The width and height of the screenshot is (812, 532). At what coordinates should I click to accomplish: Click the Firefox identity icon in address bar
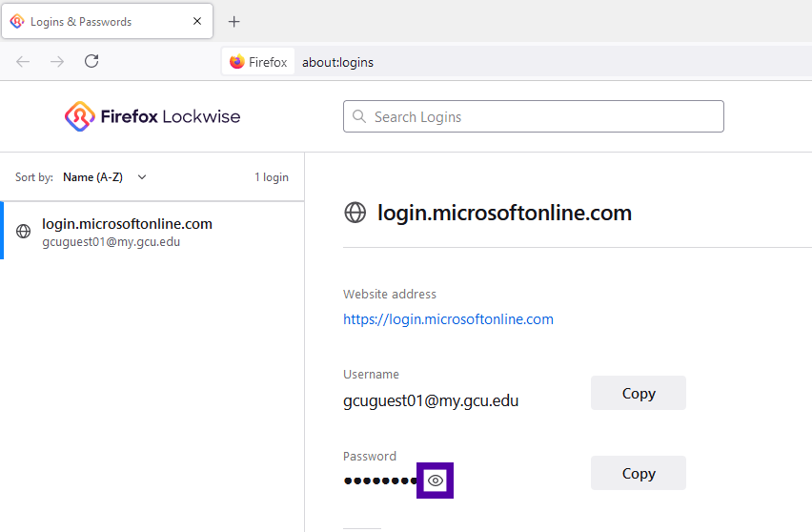tap(258, 62)
